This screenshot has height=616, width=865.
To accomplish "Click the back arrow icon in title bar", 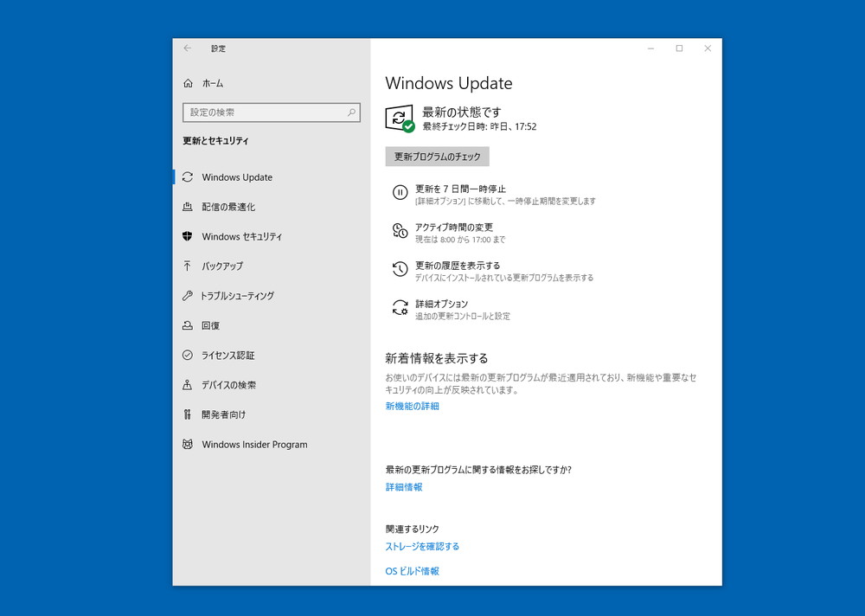I will pyautogui.click(x=188, y=48).
